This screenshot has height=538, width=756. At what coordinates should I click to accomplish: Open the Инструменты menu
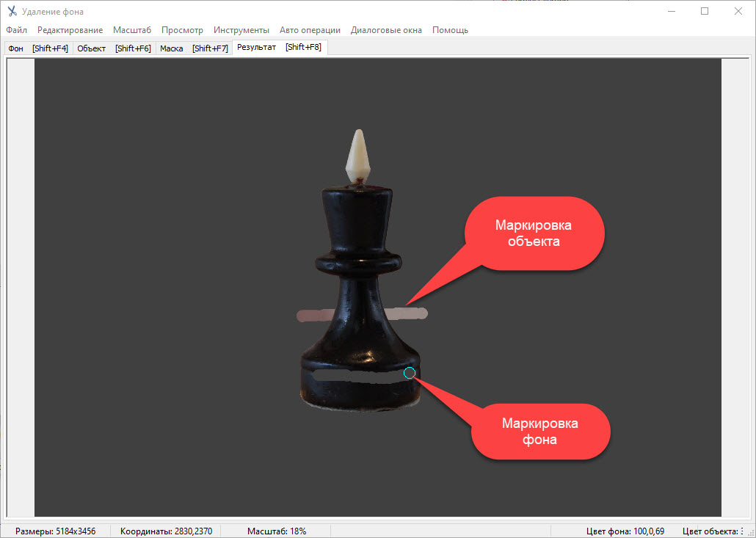click(x=241, y=30)
